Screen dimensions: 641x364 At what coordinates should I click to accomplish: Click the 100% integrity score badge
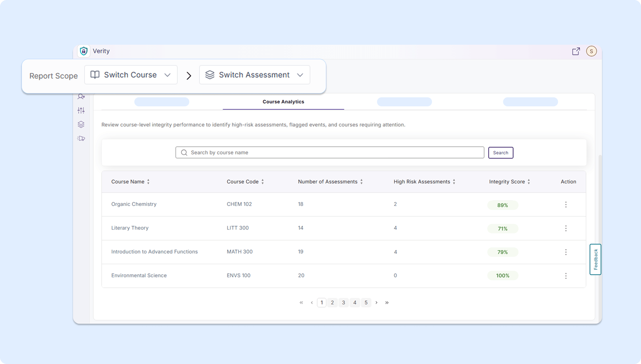pos(502,276)
